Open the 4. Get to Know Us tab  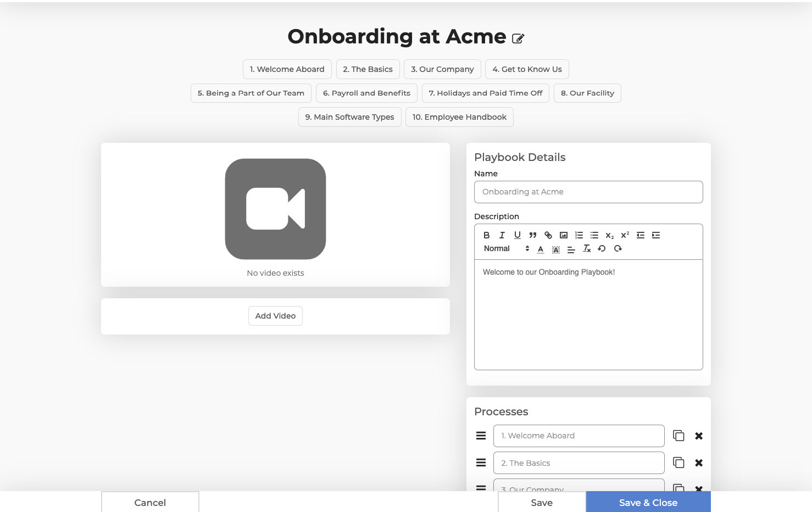(x=527, y=69)
